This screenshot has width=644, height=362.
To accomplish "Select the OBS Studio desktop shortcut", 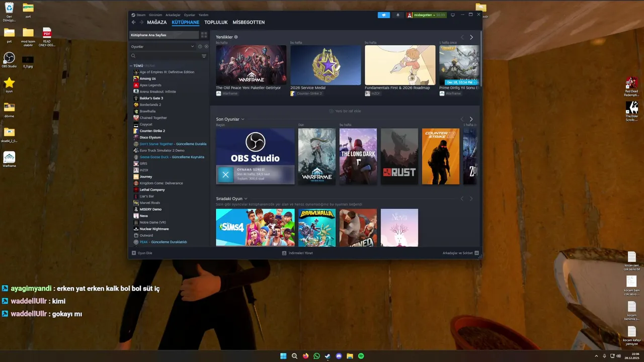I will tap(9, 60).
